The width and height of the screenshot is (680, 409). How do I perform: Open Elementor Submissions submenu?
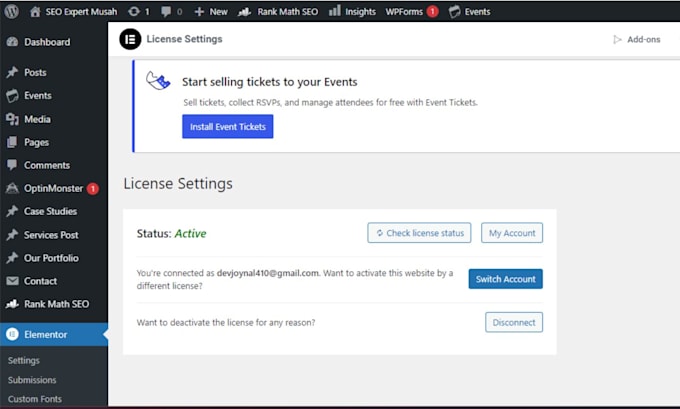[x=32, y=380]
